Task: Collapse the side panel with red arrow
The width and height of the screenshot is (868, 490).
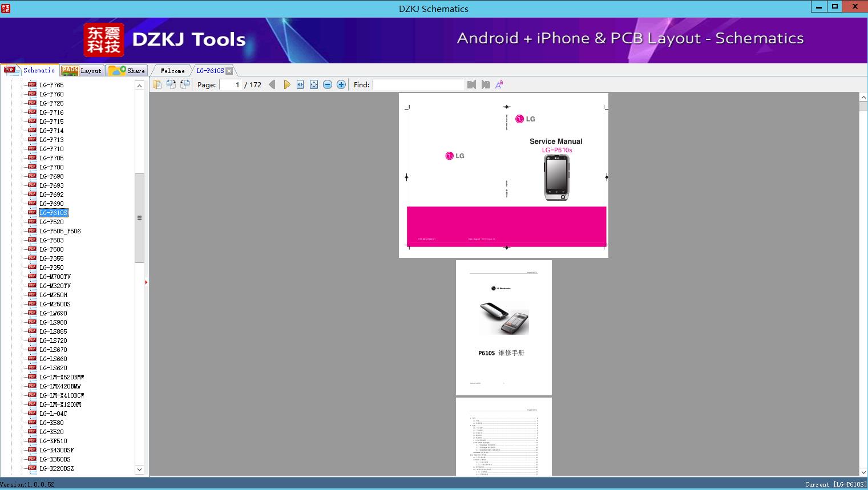Action: (x=146, y=282)
